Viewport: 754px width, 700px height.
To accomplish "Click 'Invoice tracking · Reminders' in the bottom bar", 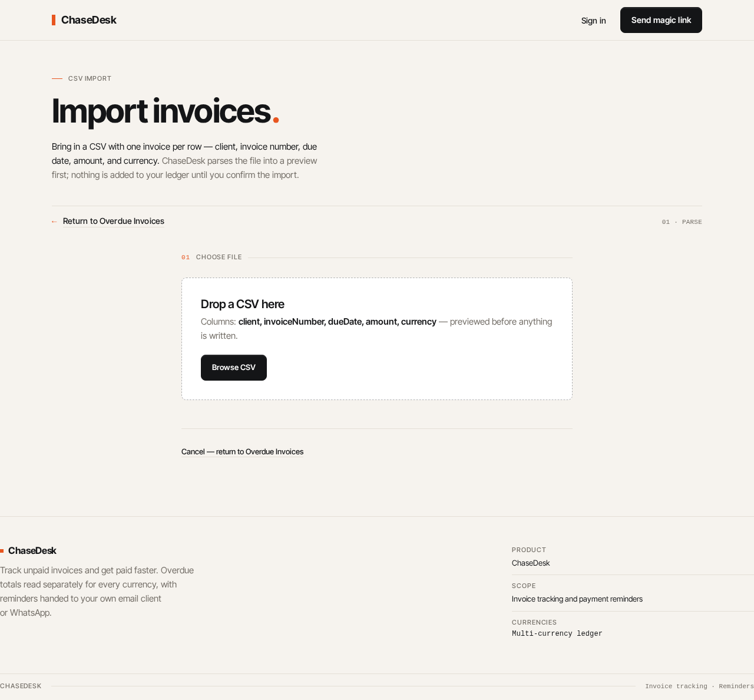I will (x=699, y=686).
